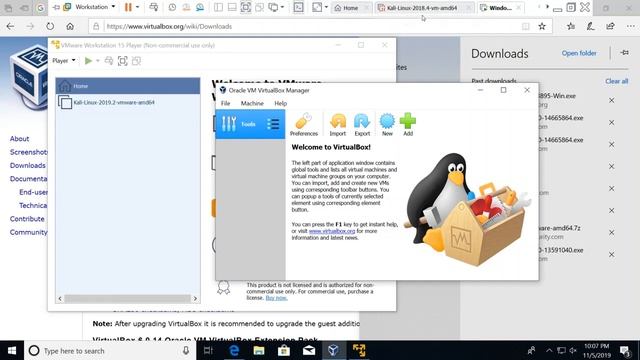Click the horizontal scrollbar in VMware library
The image size is (640, 360).
point(127,299)
